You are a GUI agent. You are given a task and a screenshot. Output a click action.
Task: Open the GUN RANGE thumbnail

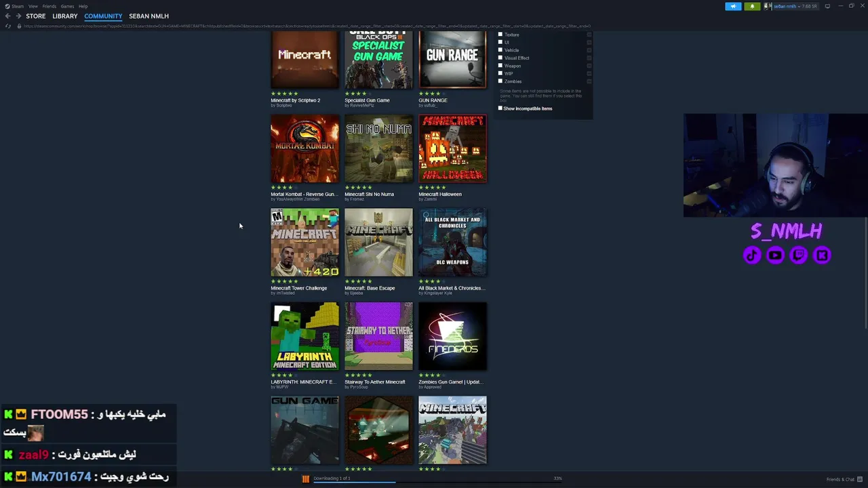(x=452, y=60)
